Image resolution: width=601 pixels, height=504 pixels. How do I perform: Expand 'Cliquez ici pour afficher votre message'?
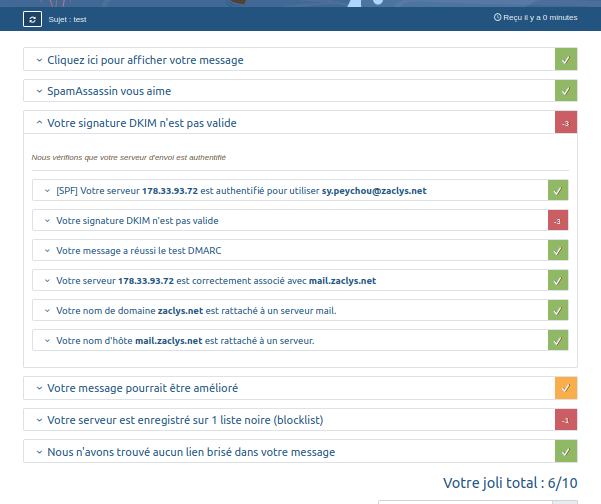(x=145, y=60)
